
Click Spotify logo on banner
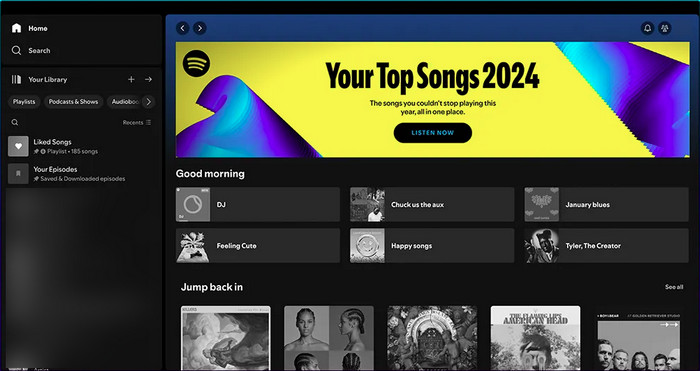click(x=196, y=63)
